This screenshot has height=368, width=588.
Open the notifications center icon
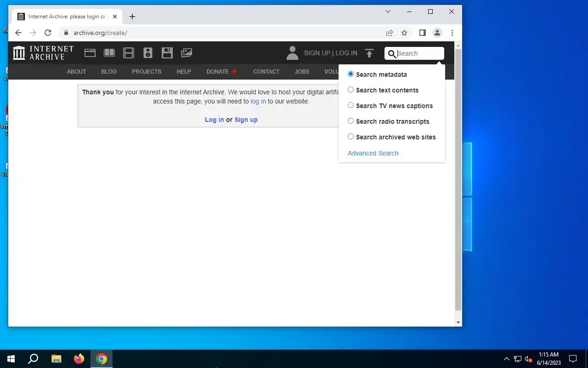click(573, 359)
